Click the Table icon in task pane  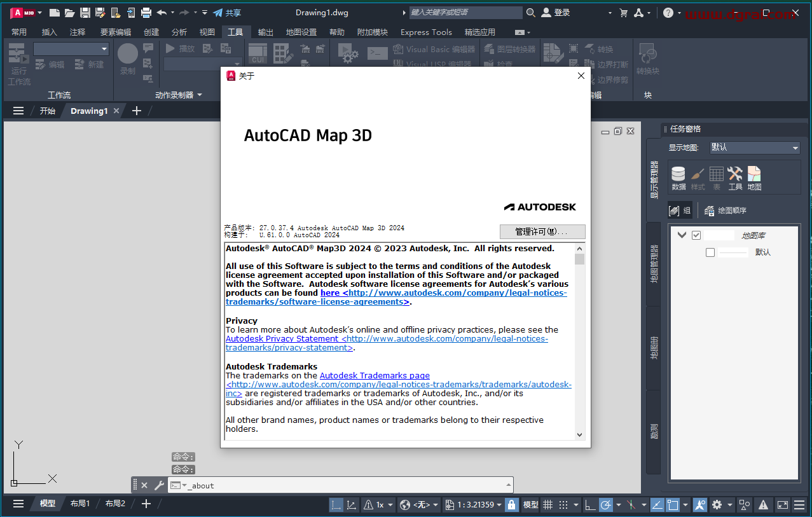click(x=717, y=179)
